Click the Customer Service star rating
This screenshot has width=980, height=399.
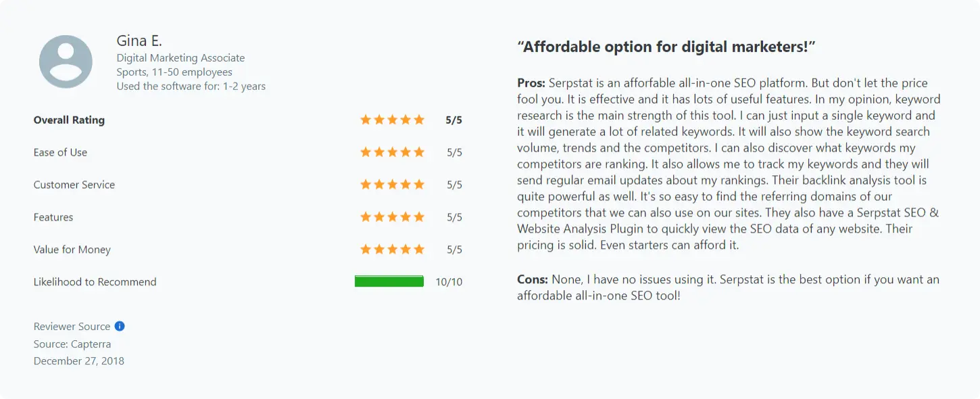tap(392, 185)
